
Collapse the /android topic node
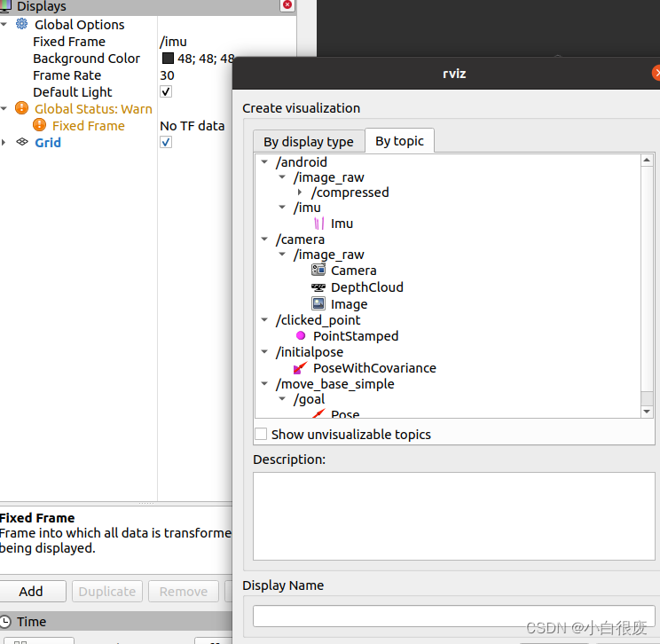pos(264,161)
